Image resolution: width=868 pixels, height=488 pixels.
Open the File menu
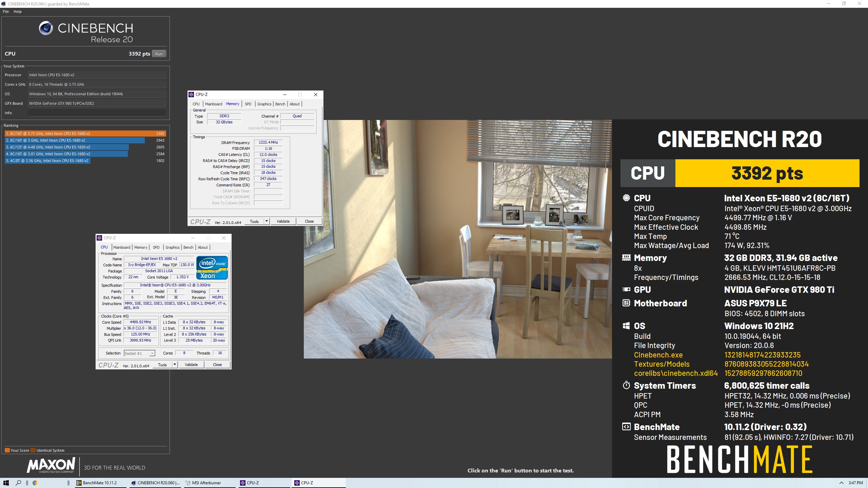6,12
